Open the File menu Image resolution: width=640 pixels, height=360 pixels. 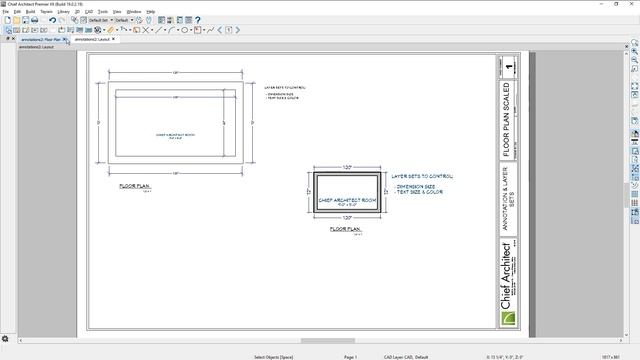6,12
